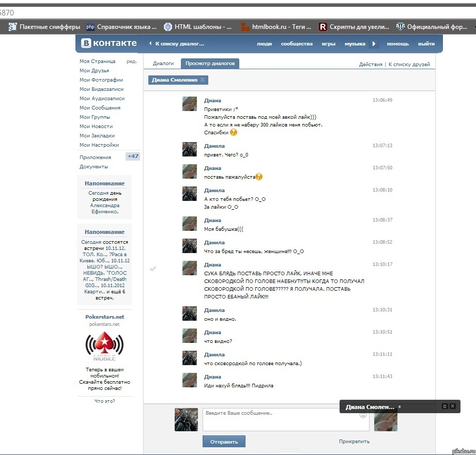Open помощь in the top menu
This screenshot has width=476, height=455.
click(397, 44)
